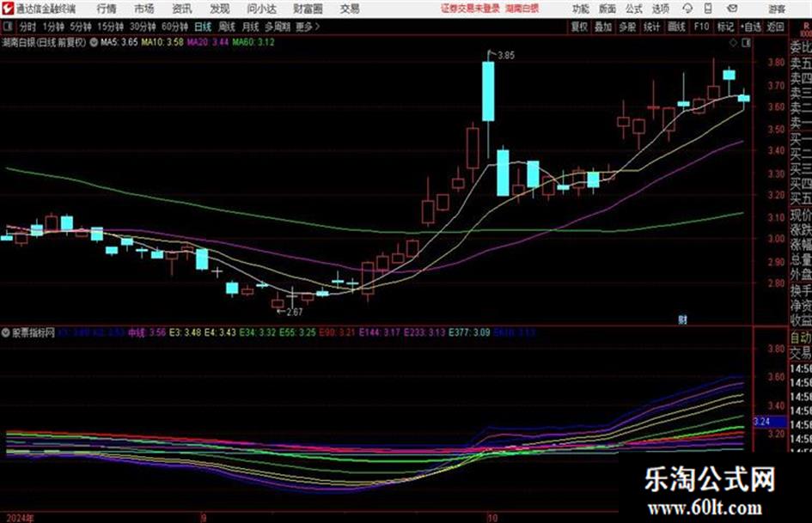
Task: Open the headset customer service icon
Action: point(687,9)
